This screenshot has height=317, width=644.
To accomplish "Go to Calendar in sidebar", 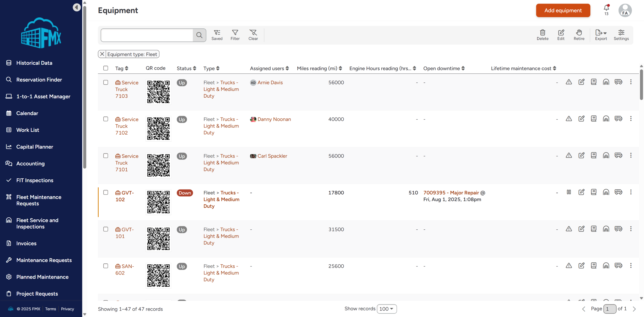I will point(27,113).
